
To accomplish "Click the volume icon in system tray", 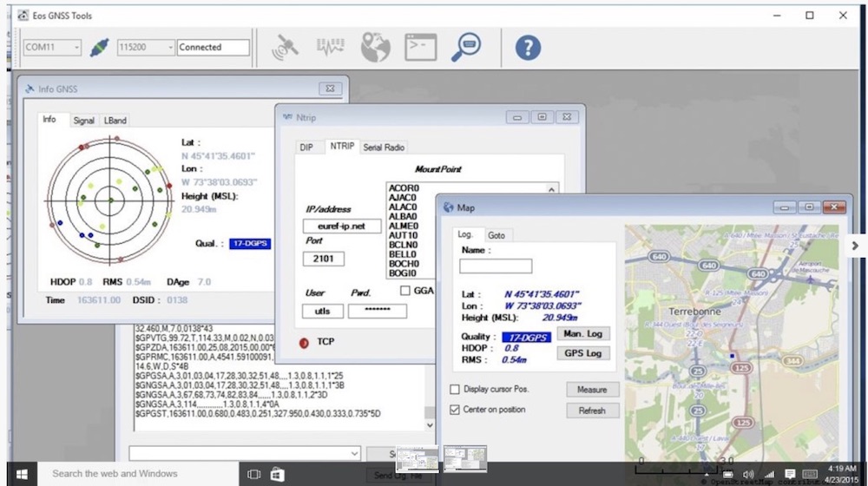I will (x=748, y=475).
